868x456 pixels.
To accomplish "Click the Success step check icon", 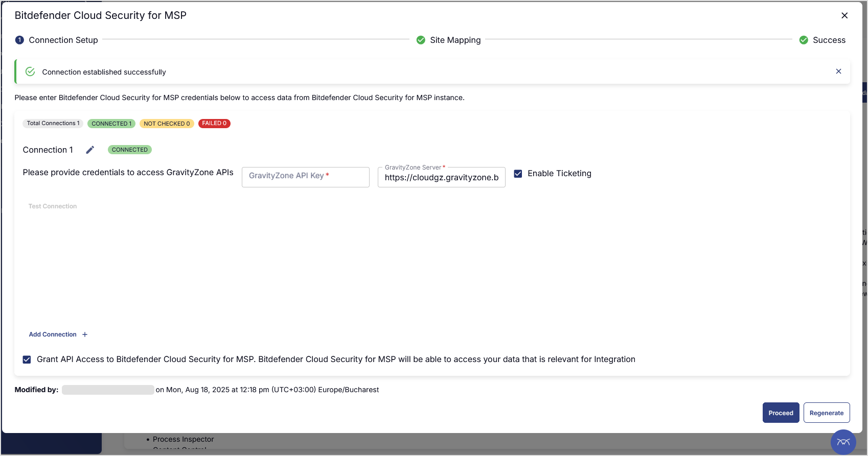I will [804, 40].
